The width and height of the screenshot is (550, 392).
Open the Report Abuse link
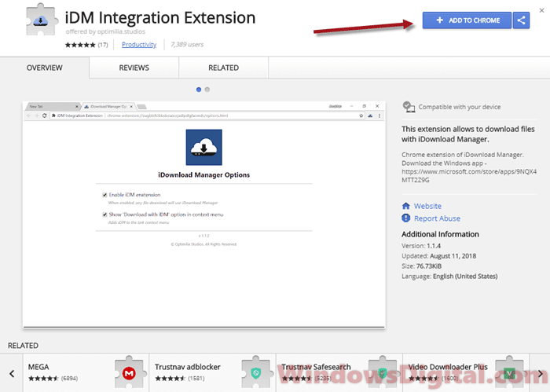[437, 218]
